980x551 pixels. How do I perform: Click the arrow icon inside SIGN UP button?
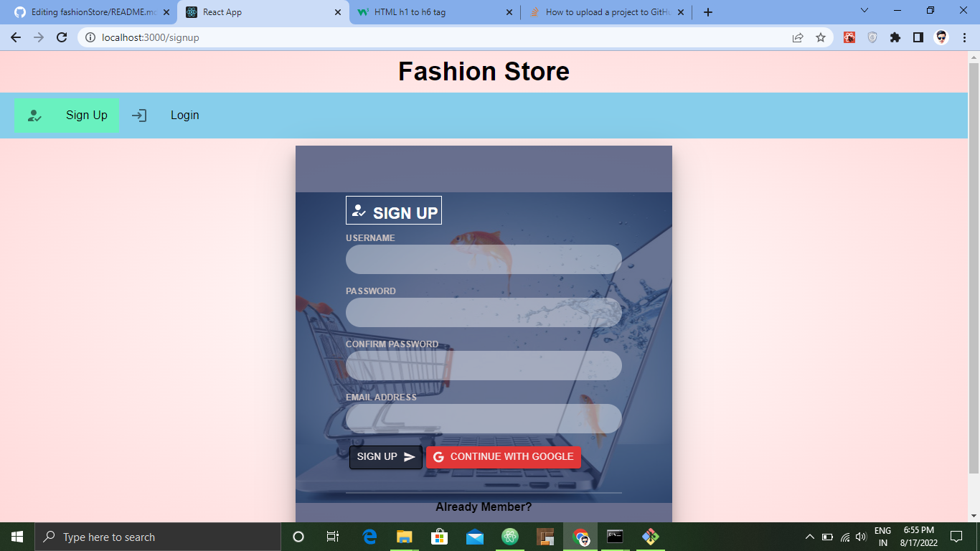point(410,456)
